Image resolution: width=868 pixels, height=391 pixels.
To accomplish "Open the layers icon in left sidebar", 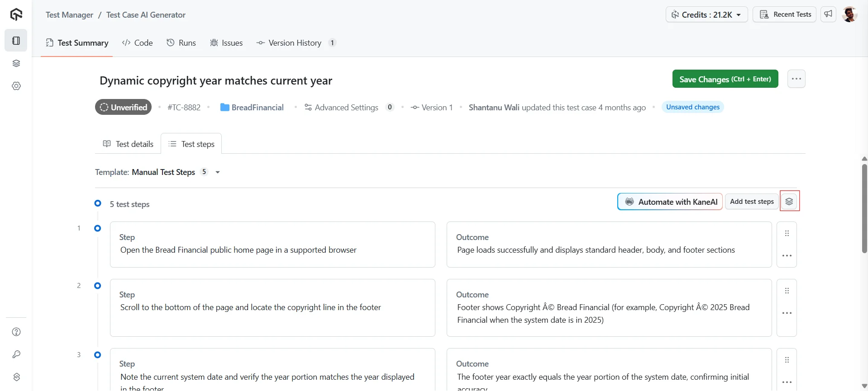I will [x=16, y=63].
